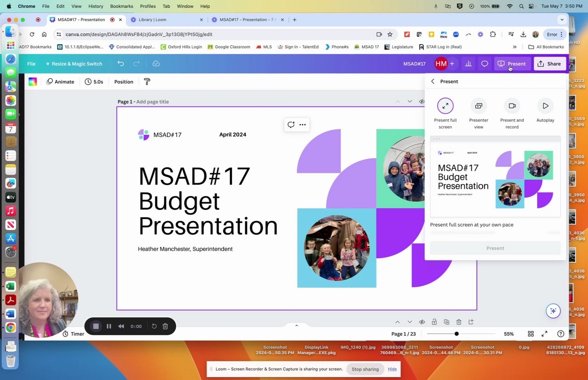Hide the page using the bottom eye icon
This screenshot has height=380, width=588.
point(422,322)
